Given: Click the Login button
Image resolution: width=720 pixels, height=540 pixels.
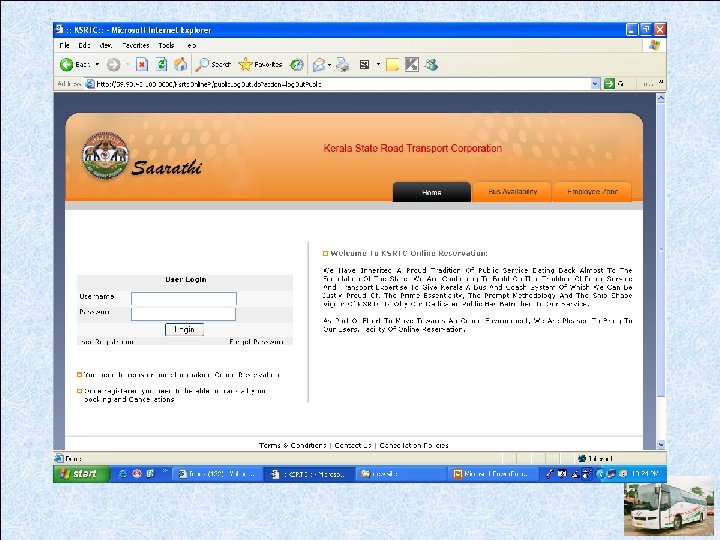Looking at the screenshot, I should click(x=184, y=330).
